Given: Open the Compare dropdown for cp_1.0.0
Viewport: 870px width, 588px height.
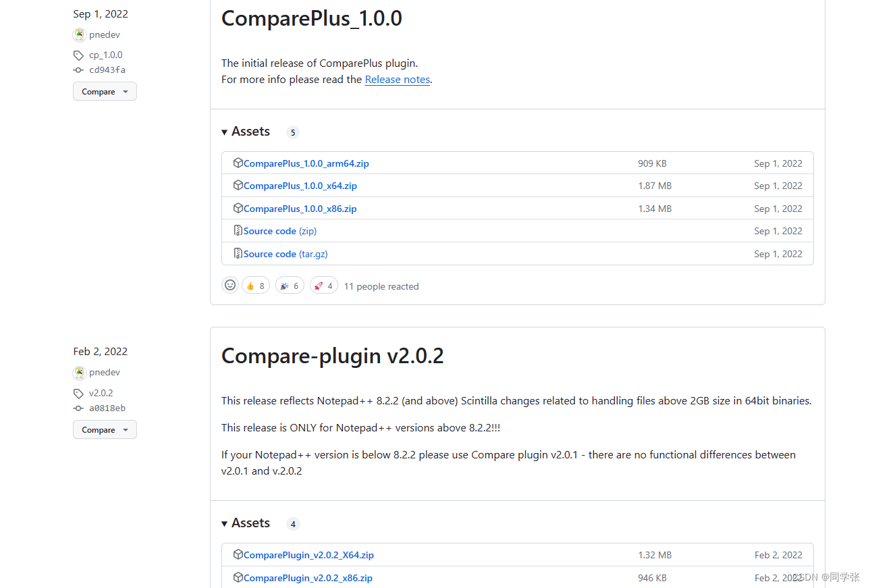Looking at the screenshot, I should pyautogui.click(x=105, y=91).
